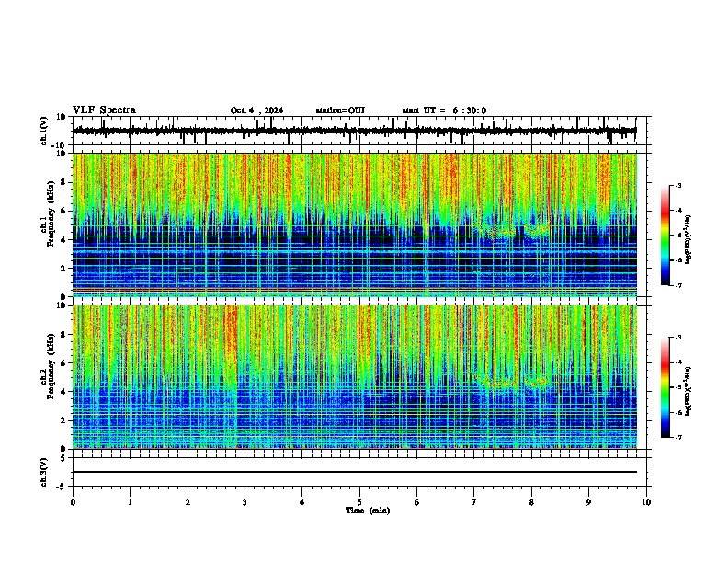Image resolution: width=728 pixels, height=563 pixels.
Task: Click the ch.1 spectrogram color bar
Action: point(665,236)
